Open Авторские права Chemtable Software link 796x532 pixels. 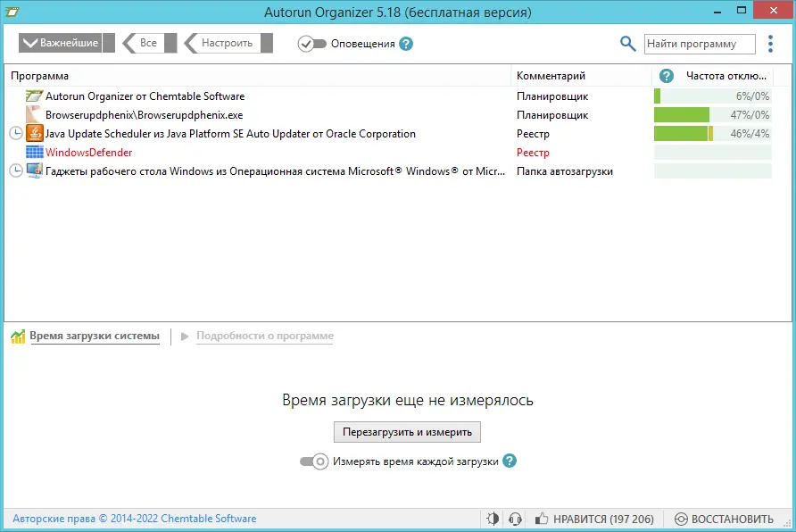[x=135, y=519]
